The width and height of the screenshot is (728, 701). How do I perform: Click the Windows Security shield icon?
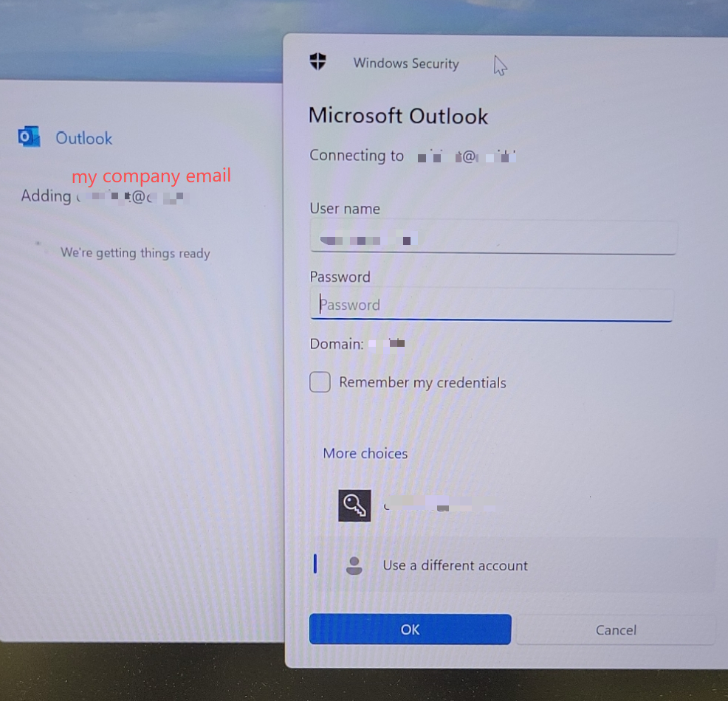318,61
